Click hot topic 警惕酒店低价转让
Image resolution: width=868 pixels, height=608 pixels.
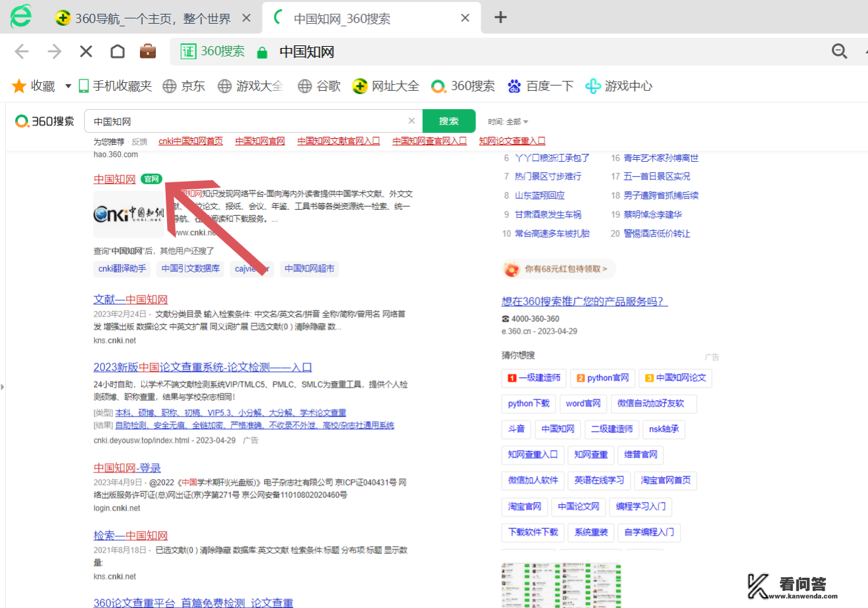point(657,234)
